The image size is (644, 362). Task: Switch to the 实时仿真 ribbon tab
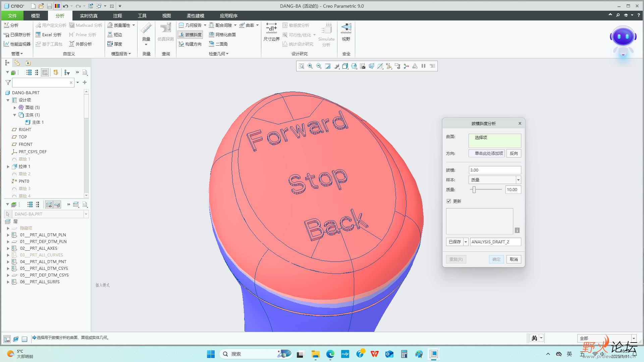coord(89,16)
